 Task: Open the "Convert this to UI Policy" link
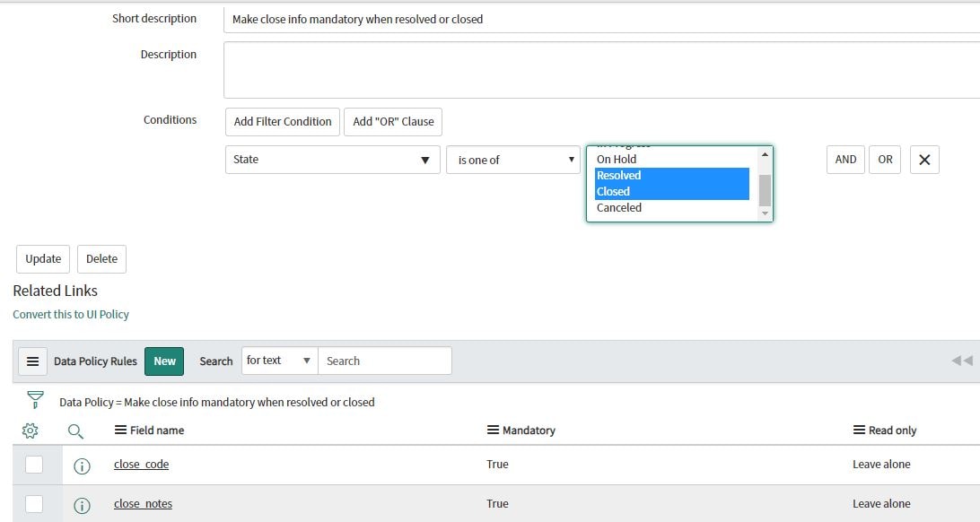tap(72, 314)
